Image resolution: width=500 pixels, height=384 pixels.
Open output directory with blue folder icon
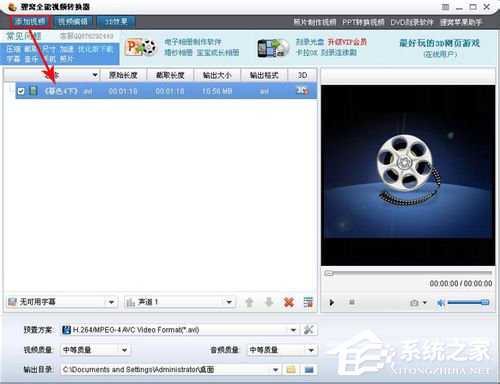(309, 370)
